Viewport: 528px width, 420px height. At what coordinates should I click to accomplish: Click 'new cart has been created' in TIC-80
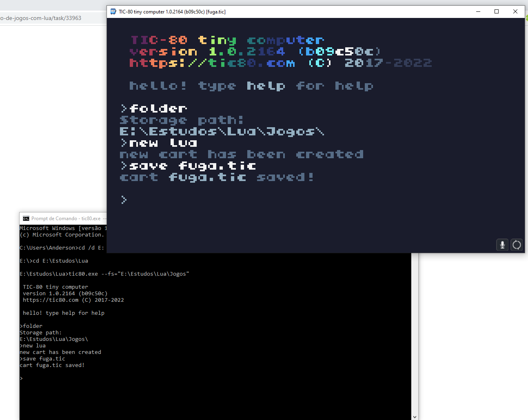point(242,154)
